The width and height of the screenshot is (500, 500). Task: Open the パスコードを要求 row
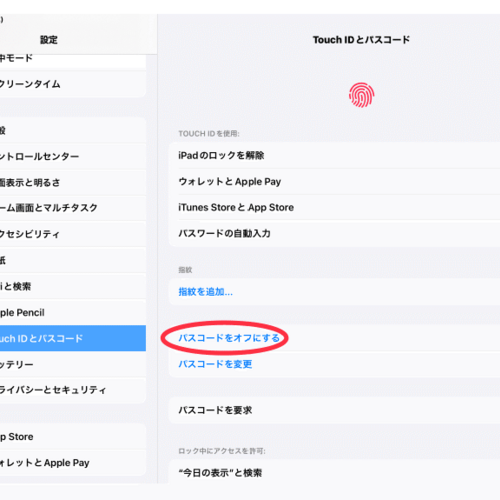[334, 410]
